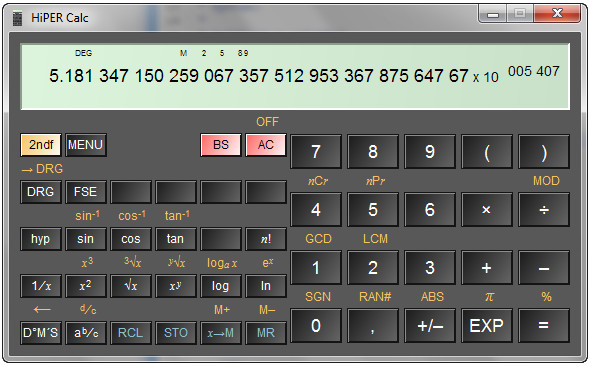The width and height of the screenshot is (591, 366).
Task: Toggle the hyp hyperbolic key
Action: click(x=41, y=239)
